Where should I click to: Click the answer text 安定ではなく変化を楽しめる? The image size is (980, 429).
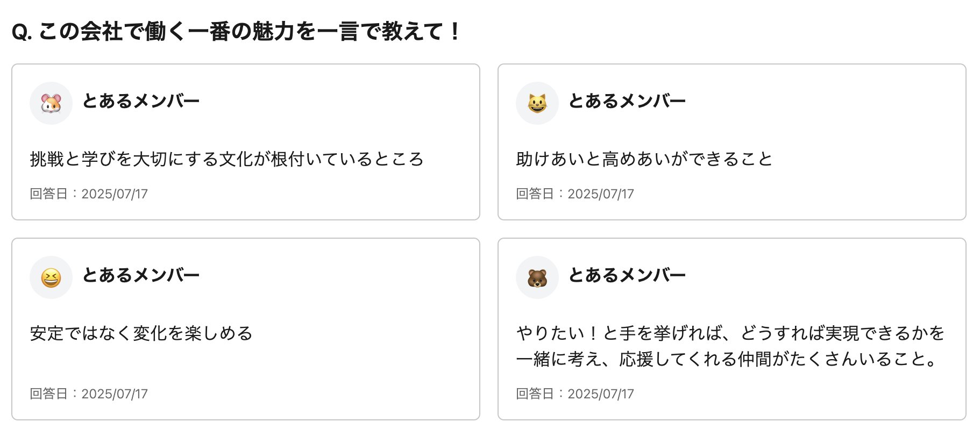(141, 333)
